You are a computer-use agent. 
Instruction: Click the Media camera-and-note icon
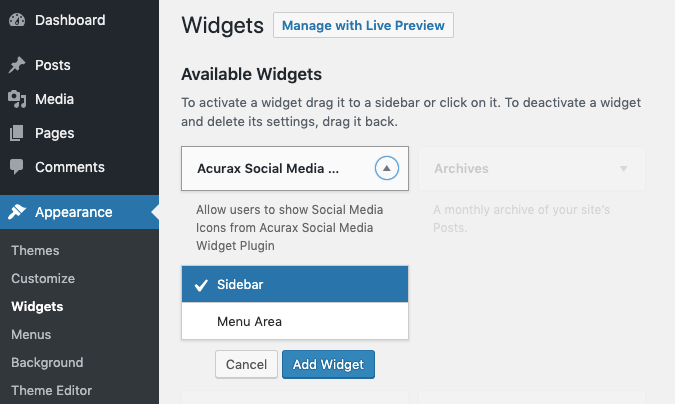[x=17, y=99]
